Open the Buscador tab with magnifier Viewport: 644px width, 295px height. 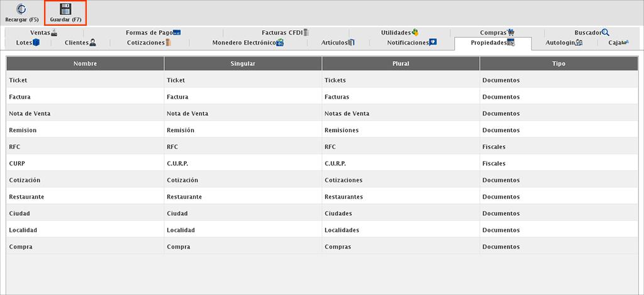(592, 33)
